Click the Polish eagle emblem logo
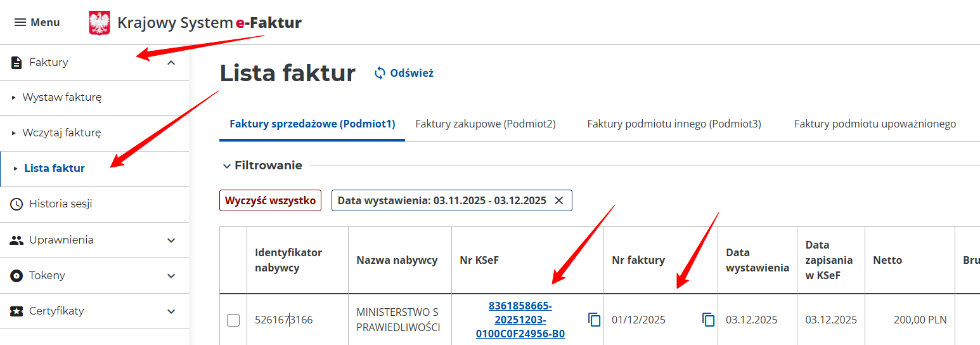 tap(100, 23)
